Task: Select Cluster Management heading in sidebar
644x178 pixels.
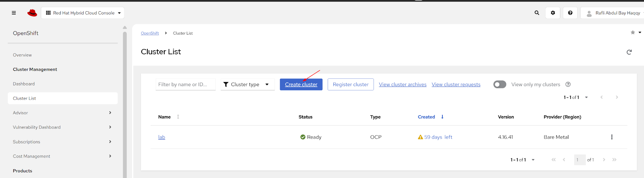Action: (35, 70)
